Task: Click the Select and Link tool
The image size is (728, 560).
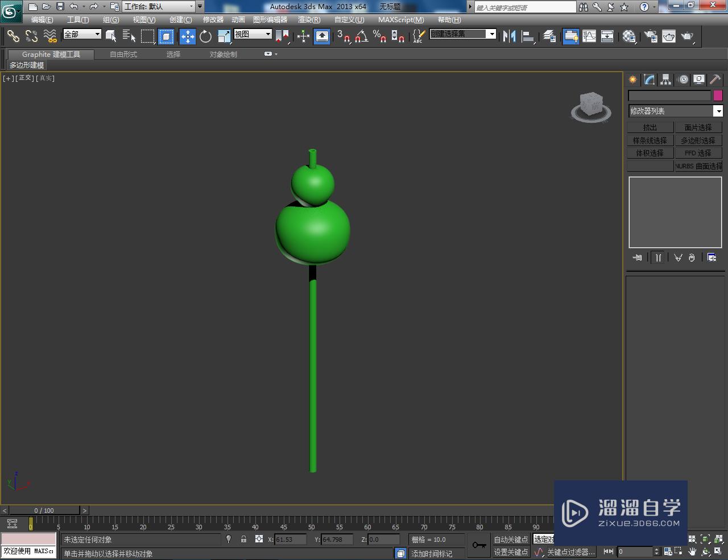Action: [x=13, y=36]
